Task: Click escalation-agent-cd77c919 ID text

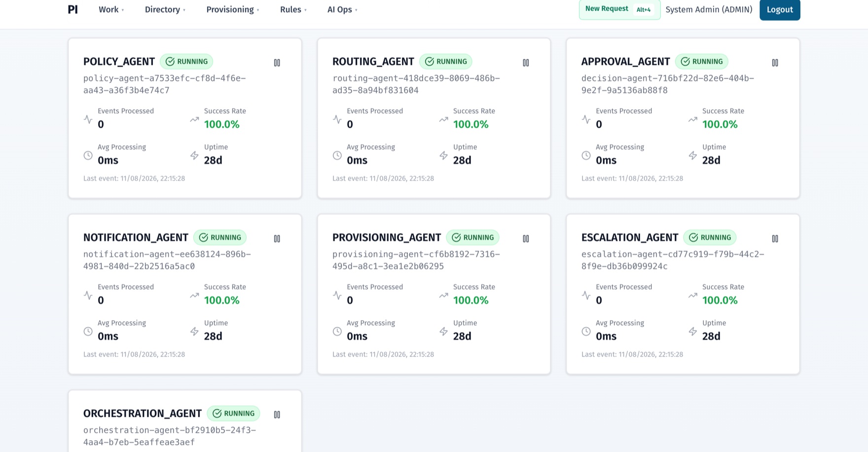Action: click(x=673, y=260)
